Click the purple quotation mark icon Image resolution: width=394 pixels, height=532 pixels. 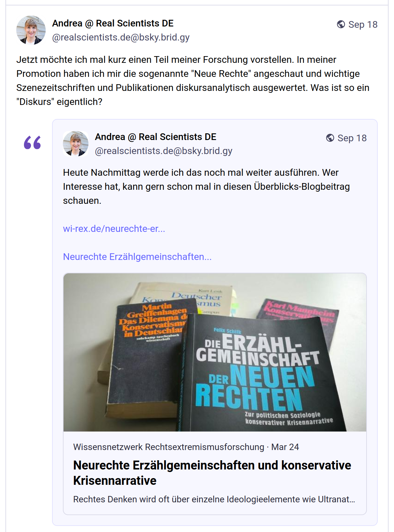[32, 143]
